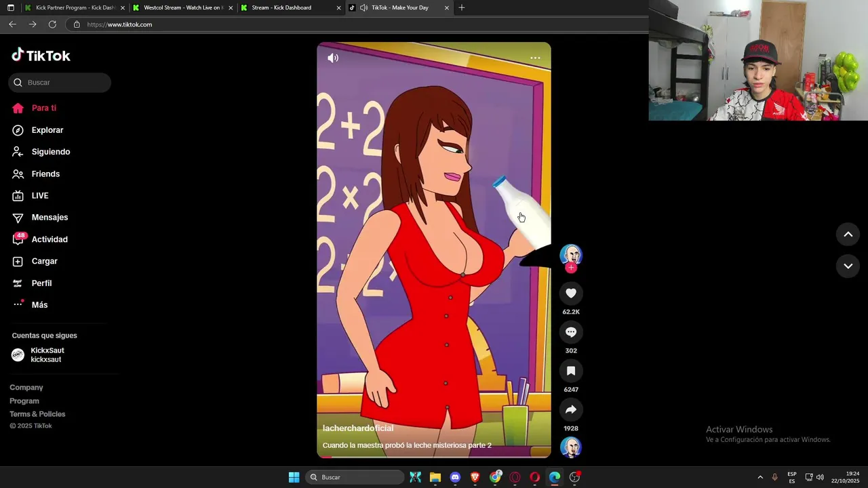Mute the TikTok video sound
This screenshot has height=488, width=868.
[333, 58]
